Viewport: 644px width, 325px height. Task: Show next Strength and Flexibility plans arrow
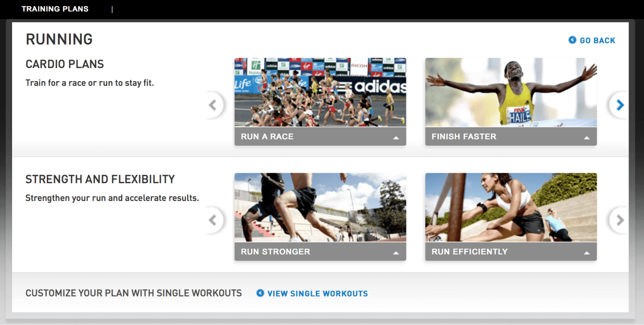point(619,220)
